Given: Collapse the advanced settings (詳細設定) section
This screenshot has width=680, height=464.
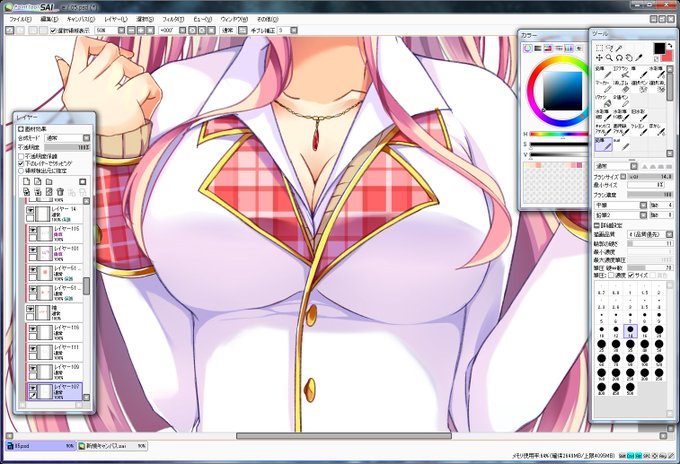Looking at the screenshot, I should coord(597,225).
